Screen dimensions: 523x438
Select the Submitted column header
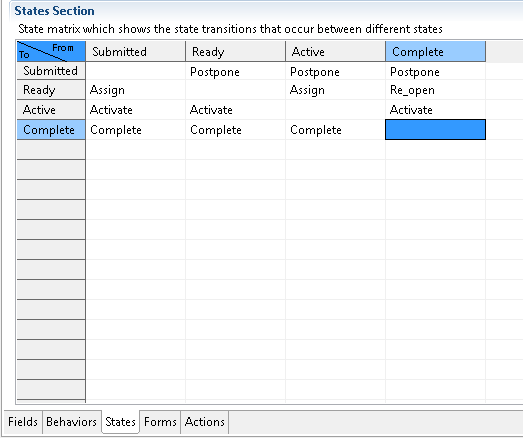point(135,51)
